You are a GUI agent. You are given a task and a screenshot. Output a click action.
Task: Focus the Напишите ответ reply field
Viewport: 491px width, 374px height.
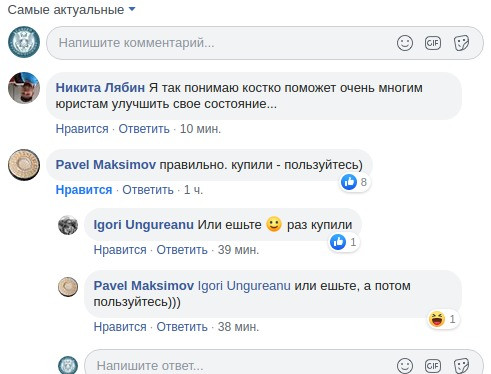[x=240, y=366]
